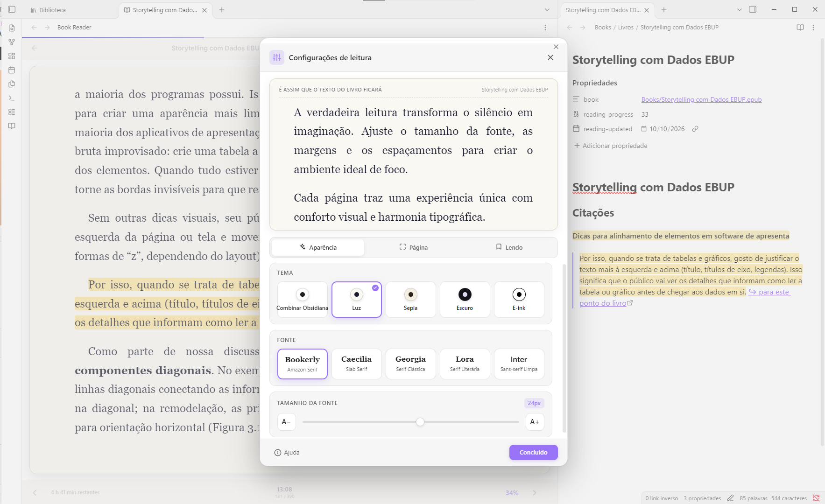Viewport: 825px width, 504px height.
Task: Open the Biblioteca tab
Action: pyautogui.click(x=48, y=10)
